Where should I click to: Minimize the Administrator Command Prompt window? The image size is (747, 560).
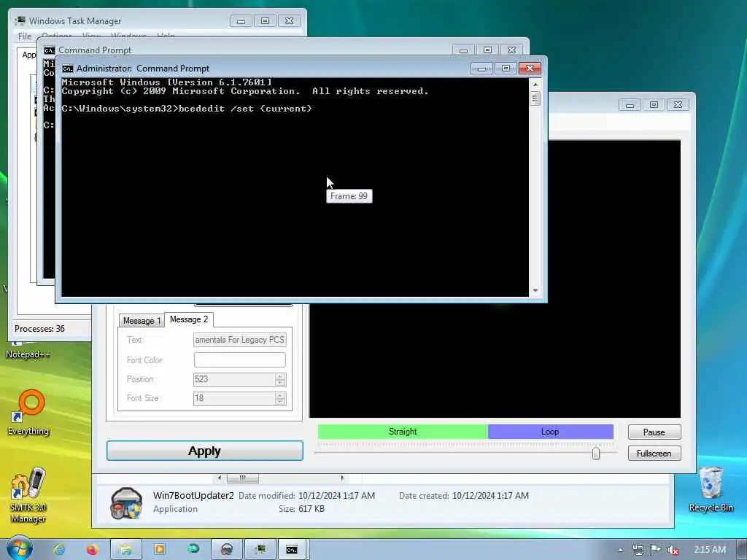[x=481, y=69]
